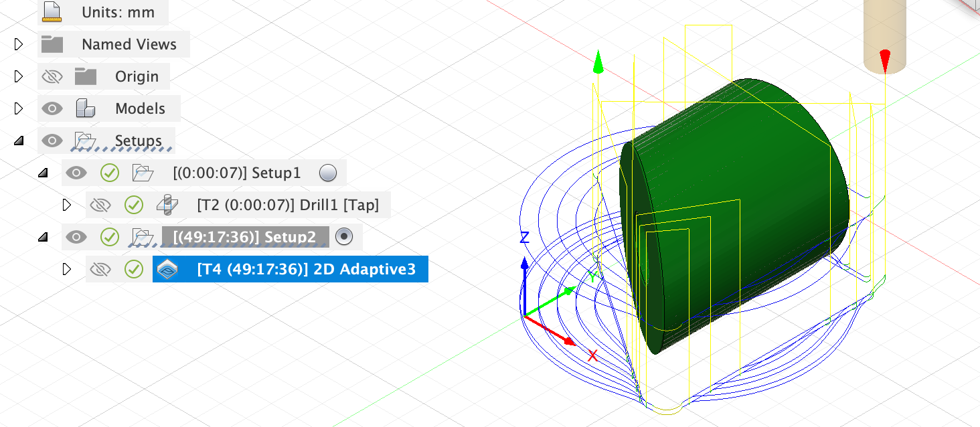Viewport: 980px width, 427px height.
Task: Click the Drill1 Tap operation icon
Action: click(167, 205)
